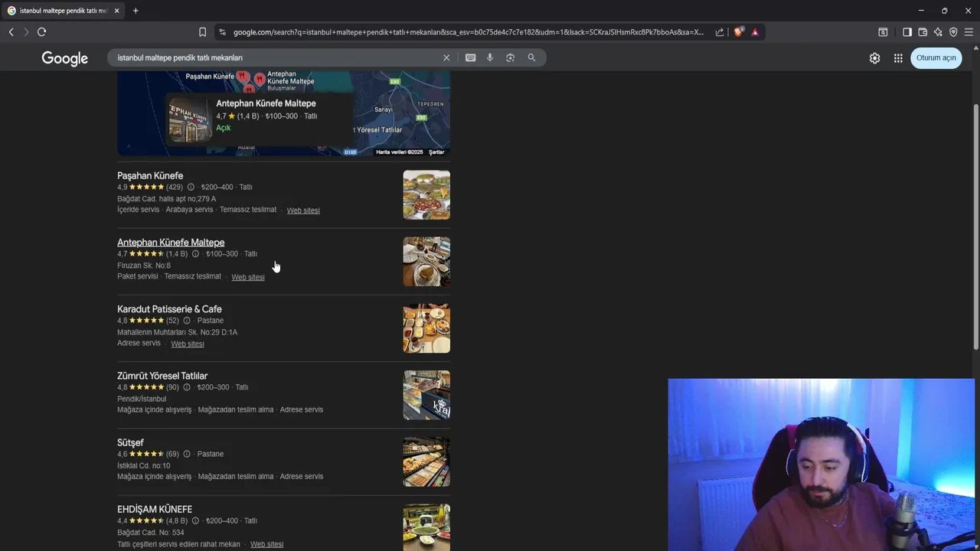Open Karadut Patisserie Web sitesi link
The height and width of the screenshot is (551, 980).
tap(188, 344)
